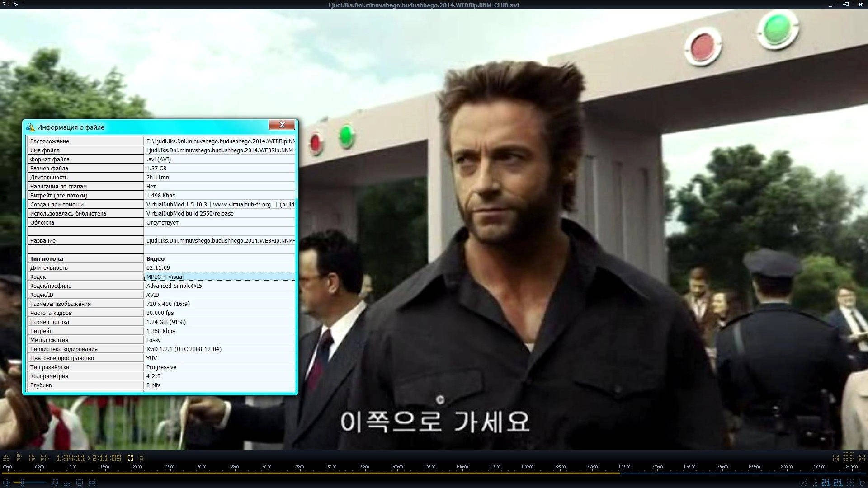This screenshot has width=868, height=488.
Task: Click the '8 bits' depth value
Action: pos(154,385)
